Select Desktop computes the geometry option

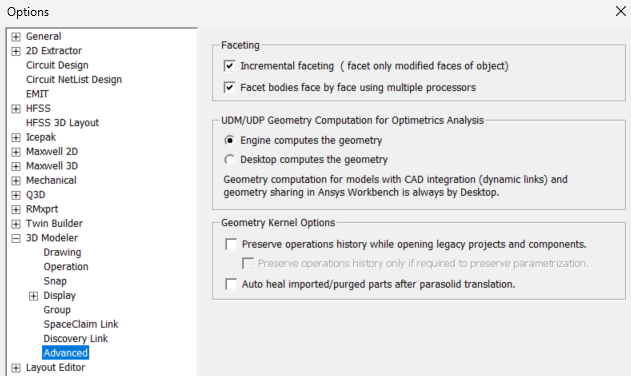click(x=229, y=159)
